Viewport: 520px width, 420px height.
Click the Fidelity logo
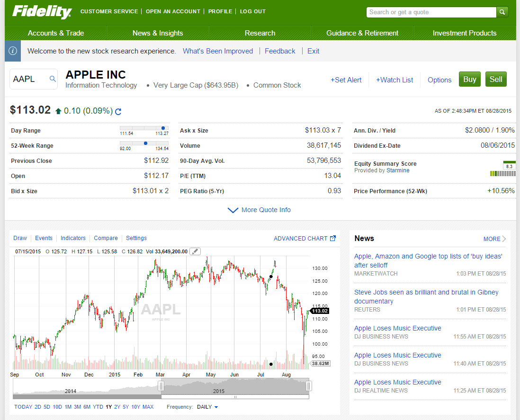coord(42,12)
